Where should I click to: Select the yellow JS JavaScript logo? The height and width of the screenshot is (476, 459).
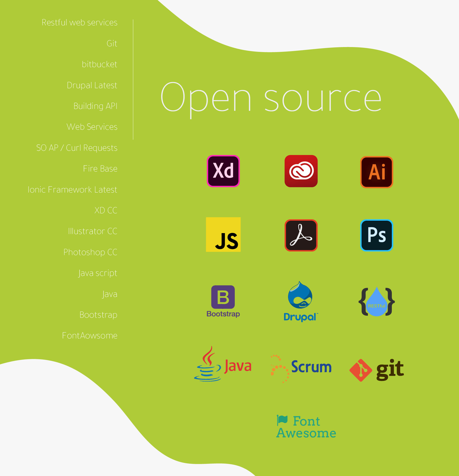coord(223,234)
